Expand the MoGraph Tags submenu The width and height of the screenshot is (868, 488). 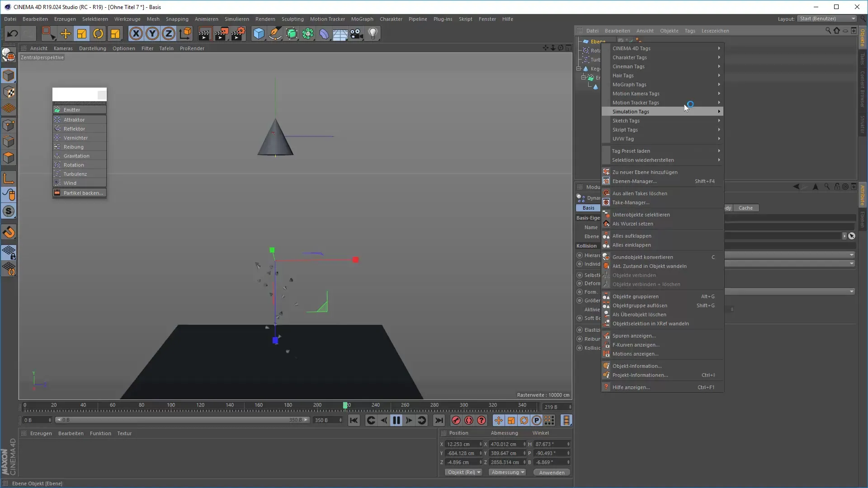[662, 84]
